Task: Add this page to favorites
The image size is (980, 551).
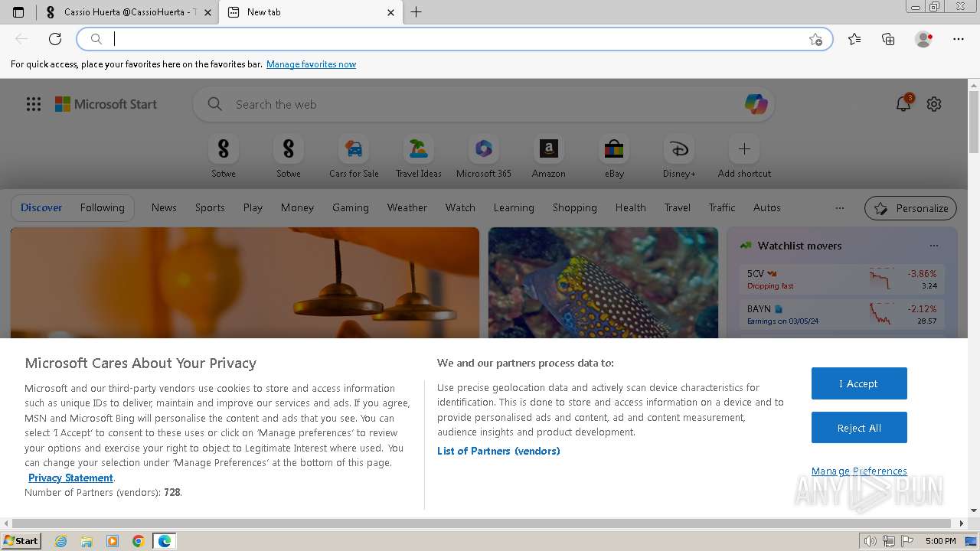Action: (815, 40)
